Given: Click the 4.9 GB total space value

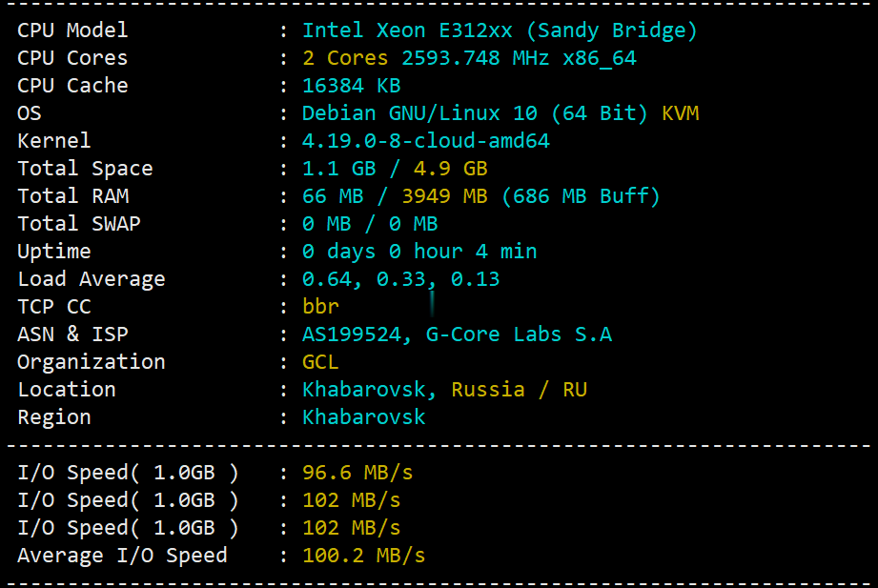Looking at the screenshot, I should click(451, 168).
